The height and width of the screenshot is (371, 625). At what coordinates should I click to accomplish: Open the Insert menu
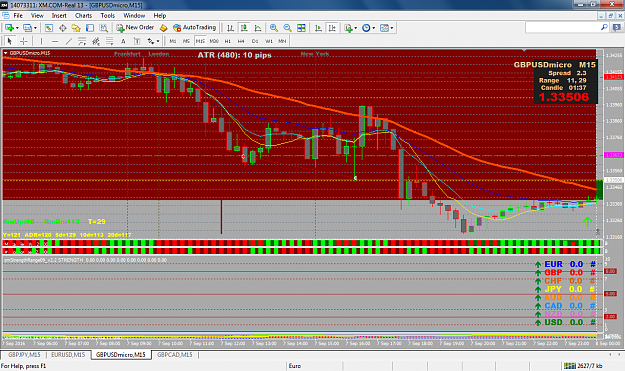59,16
